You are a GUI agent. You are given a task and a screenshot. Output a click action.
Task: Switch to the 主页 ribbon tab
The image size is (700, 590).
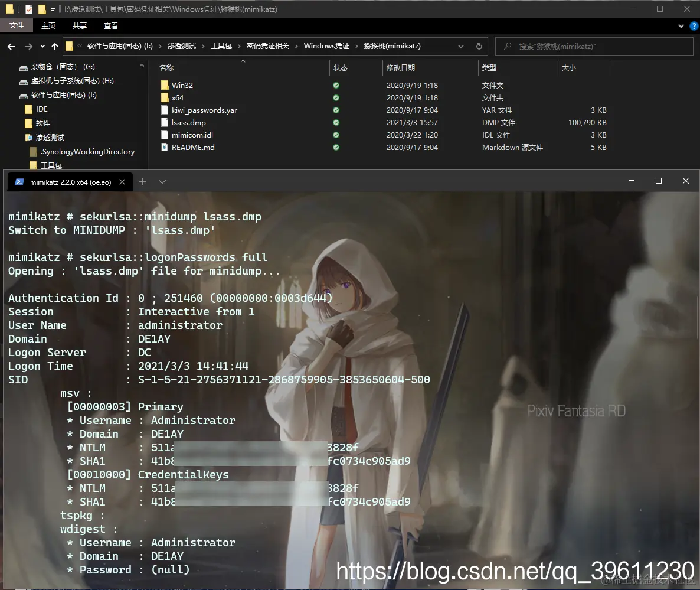[x=48, y=25]
